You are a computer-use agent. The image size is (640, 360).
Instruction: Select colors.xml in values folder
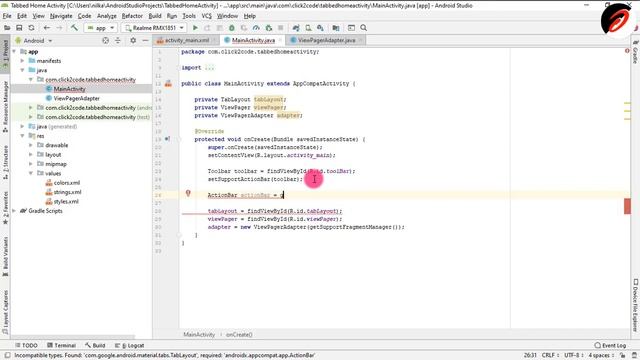67,183
